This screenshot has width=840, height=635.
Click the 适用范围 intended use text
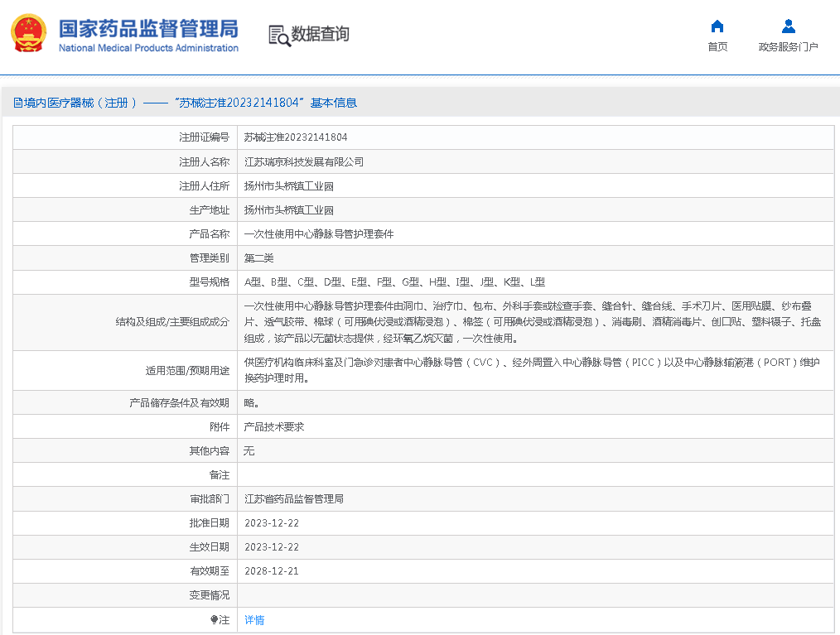tap(532, 370)
